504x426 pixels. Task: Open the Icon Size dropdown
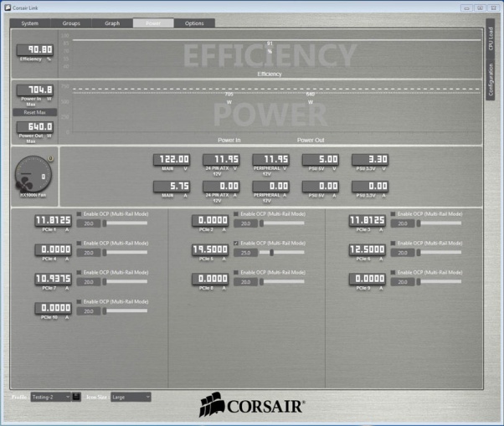131,397
